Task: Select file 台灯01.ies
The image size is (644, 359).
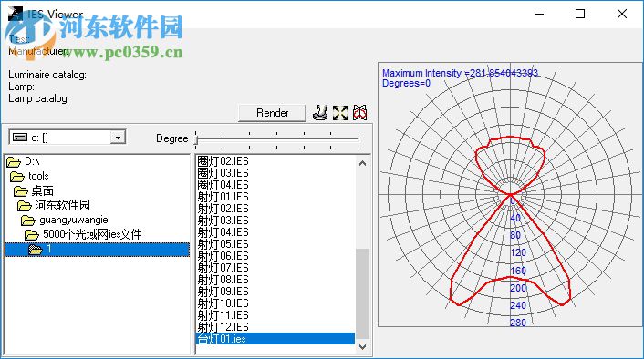Action: [x=275, y=339]
